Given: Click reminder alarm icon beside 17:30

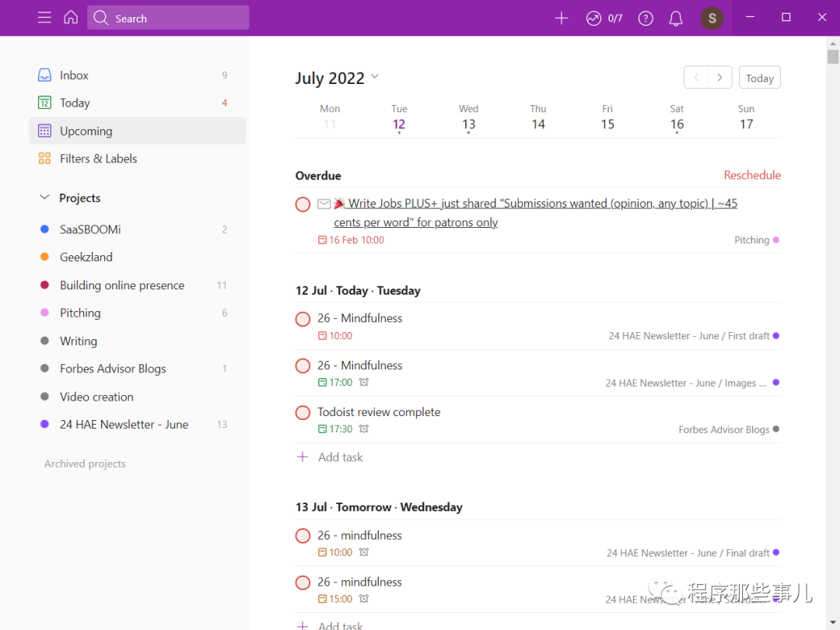Looking at the screenshot, I should click(364, 429).
